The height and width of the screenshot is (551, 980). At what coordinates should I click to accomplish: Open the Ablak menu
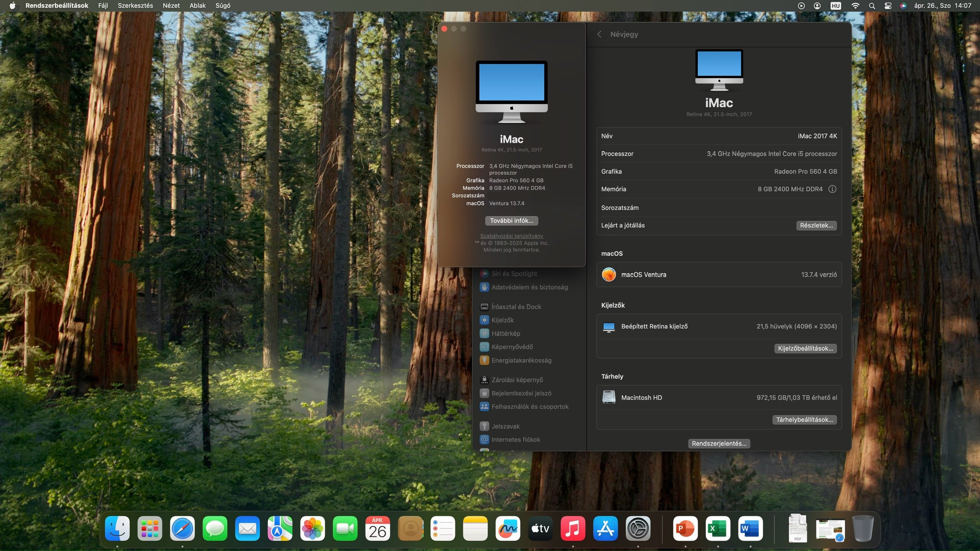pos(197,6)
